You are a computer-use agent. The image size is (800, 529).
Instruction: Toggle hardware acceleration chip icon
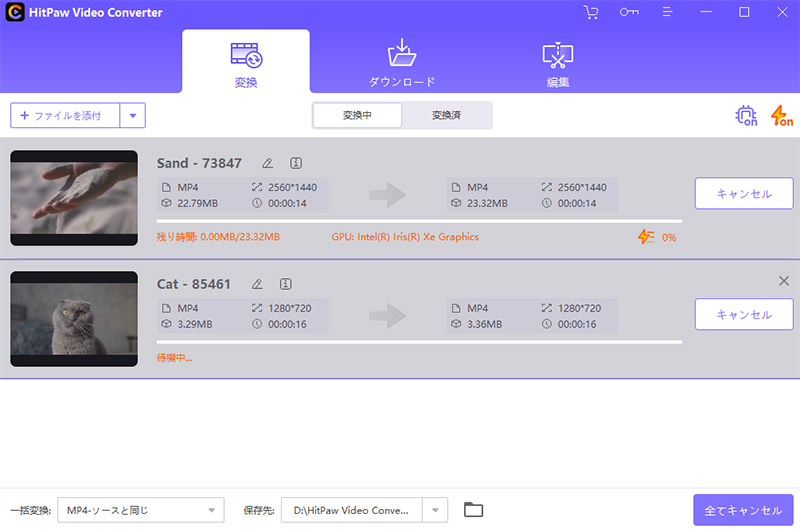point(746,116)
